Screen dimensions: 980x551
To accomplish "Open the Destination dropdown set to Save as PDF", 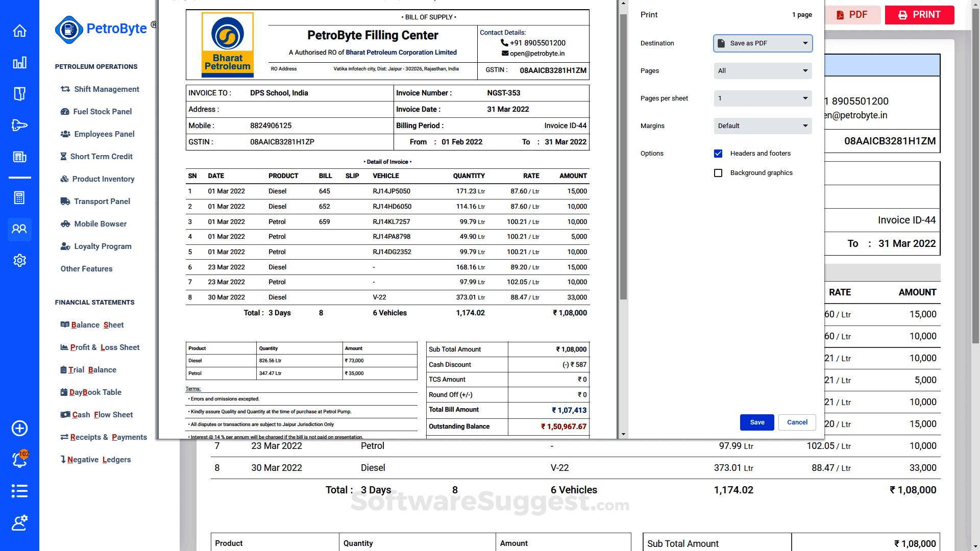I will [x=763, y=43].
